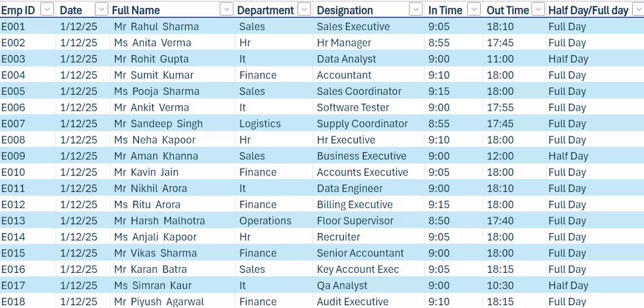Click the Operations department cell

click(x=274, y=221)
